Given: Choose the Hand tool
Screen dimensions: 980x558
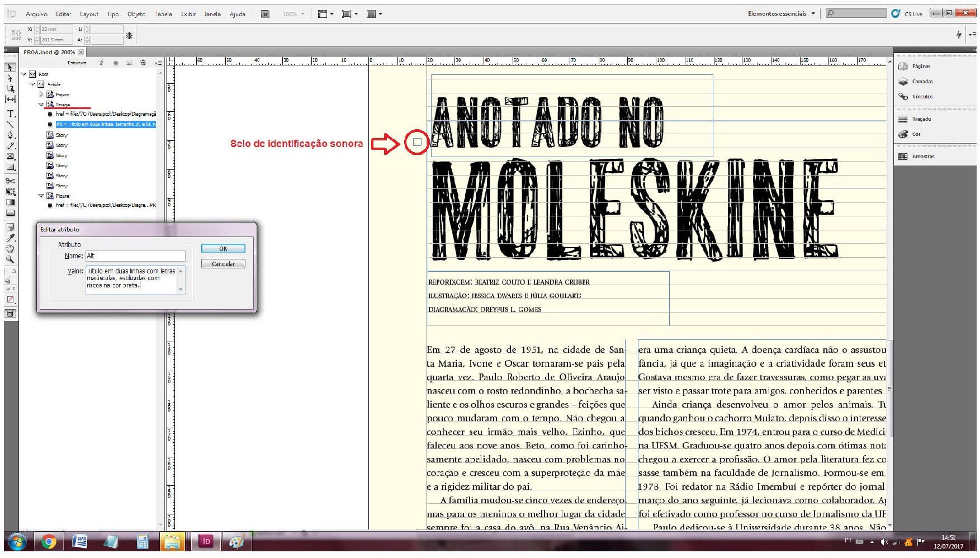Looking at the screenshot, I should click(x=10, y=249).
